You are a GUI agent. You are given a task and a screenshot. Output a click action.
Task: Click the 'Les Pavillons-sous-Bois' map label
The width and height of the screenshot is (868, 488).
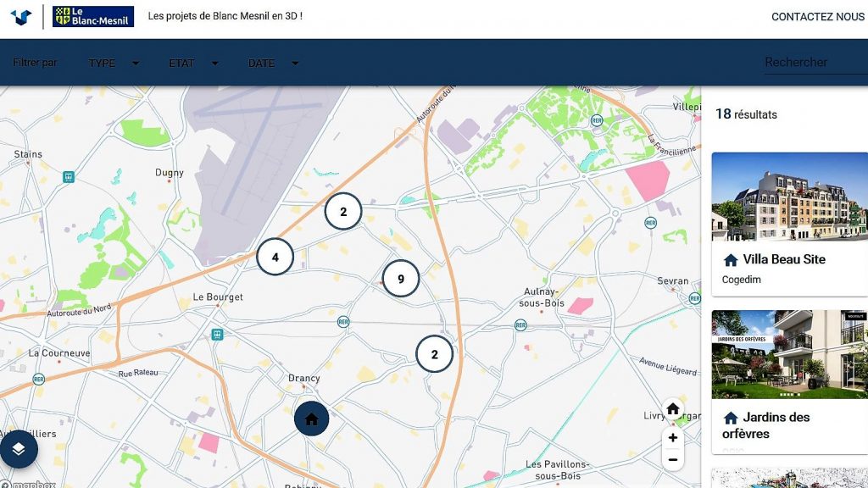pyautogui.click(x=558, y=469)
